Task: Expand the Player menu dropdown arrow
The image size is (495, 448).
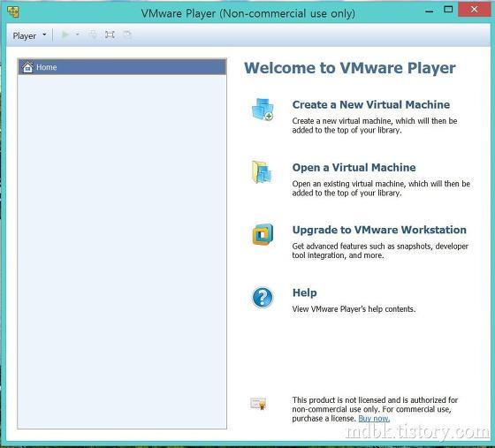Action: tap(44, 34)
